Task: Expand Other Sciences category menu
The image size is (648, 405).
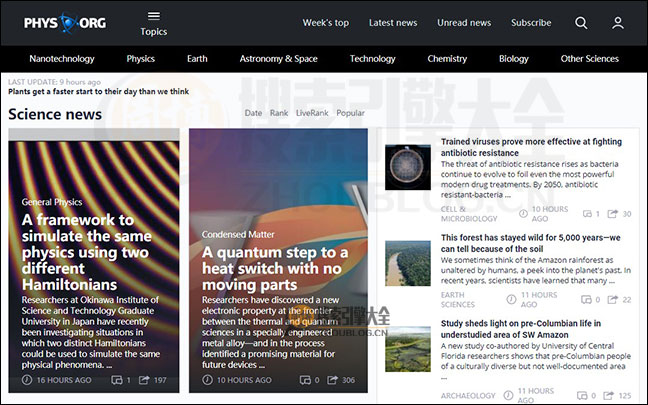Action: [x=589, y=59]
